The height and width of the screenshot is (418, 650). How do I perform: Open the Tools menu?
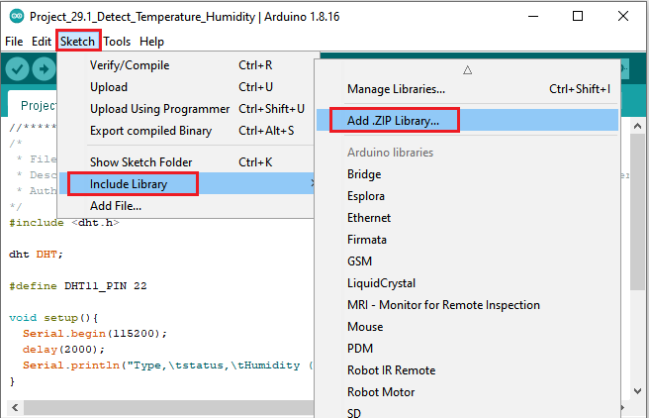[x=117, y=41]
